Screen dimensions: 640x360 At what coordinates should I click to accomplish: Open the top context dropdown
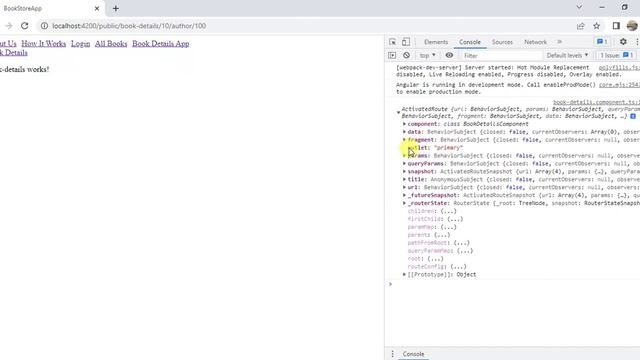[428, 55]
